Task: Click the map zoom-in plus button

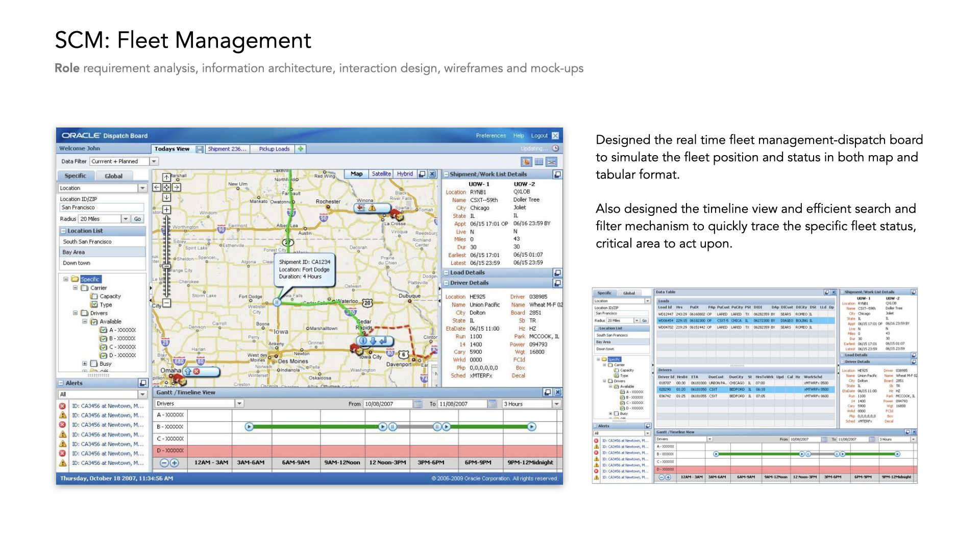Action: point(166,209)
